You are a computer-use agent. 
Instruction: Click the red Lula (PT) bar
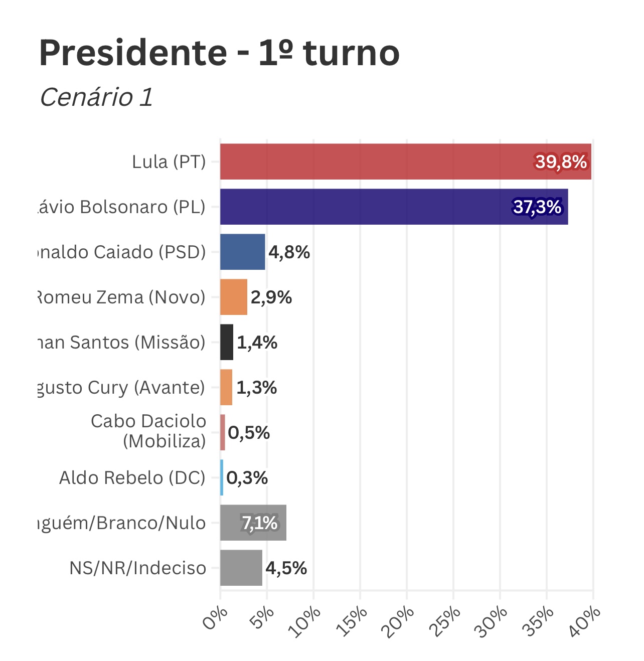click(376, 161)
